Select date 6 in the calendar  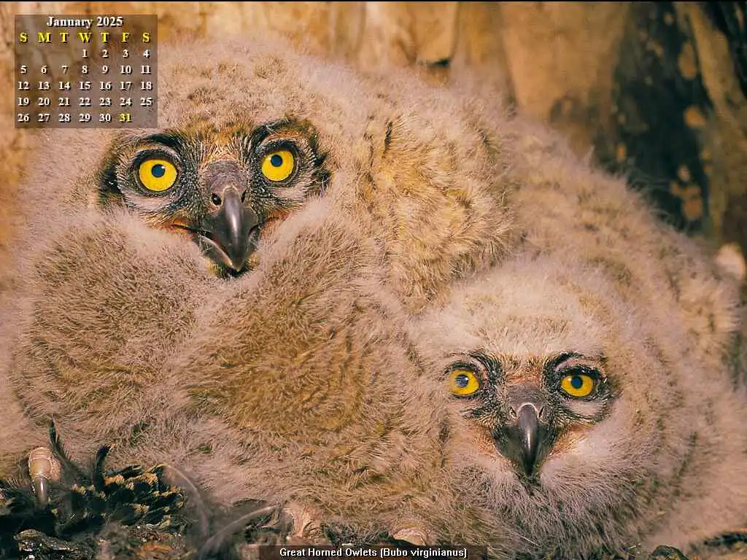(x=44, y=69)
